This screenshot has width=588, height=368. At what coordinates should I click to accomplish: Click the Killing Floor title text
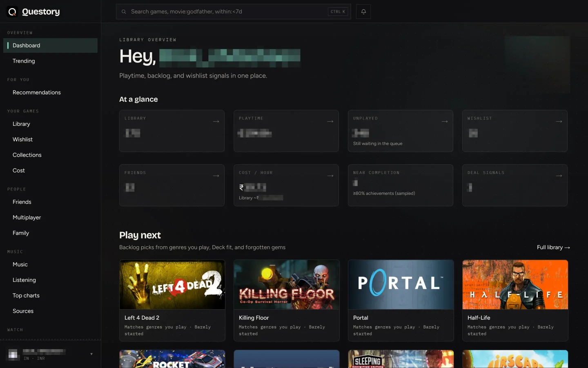(254, 318)
